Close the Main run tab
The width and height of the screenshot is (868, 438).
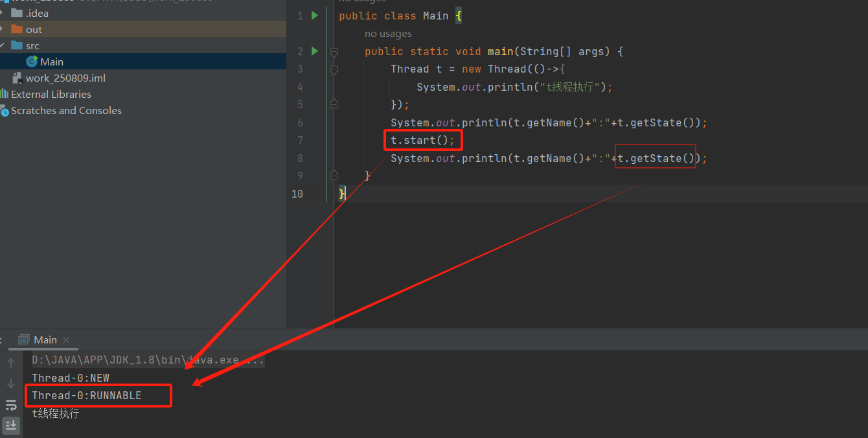click(66, 340)
